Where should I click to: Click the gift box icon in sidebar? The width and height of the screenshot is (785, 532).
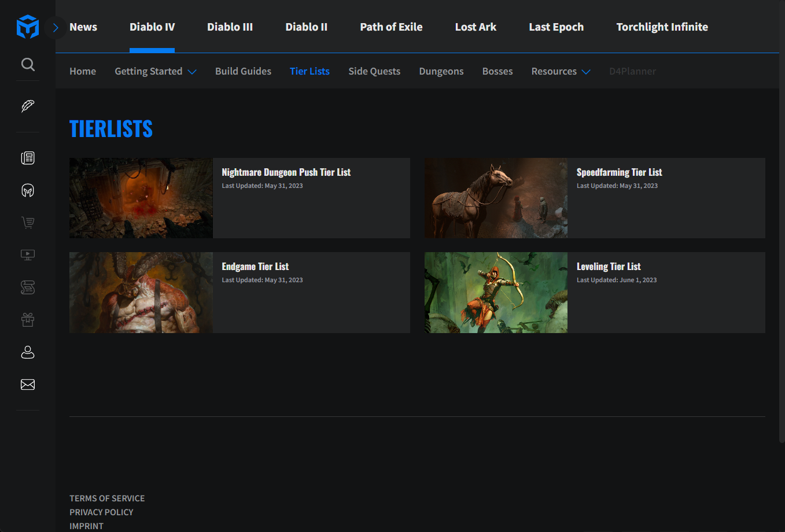click(x=28, y=320)
